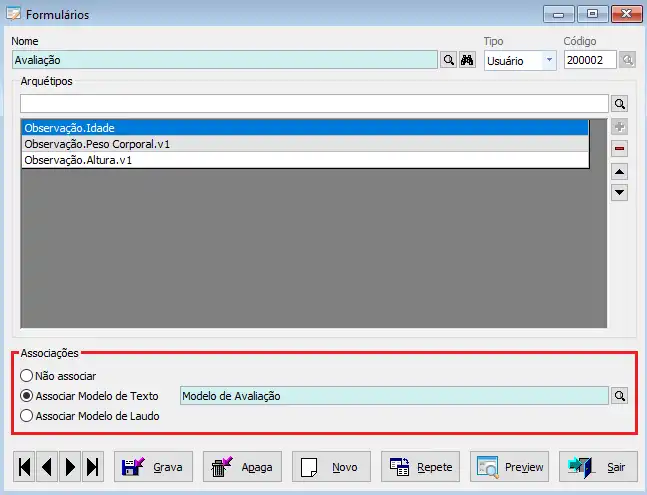This screenshot has width=647, height=495.
Task: Move selected archetype up with arrow icon
Action: pos(619,172)
